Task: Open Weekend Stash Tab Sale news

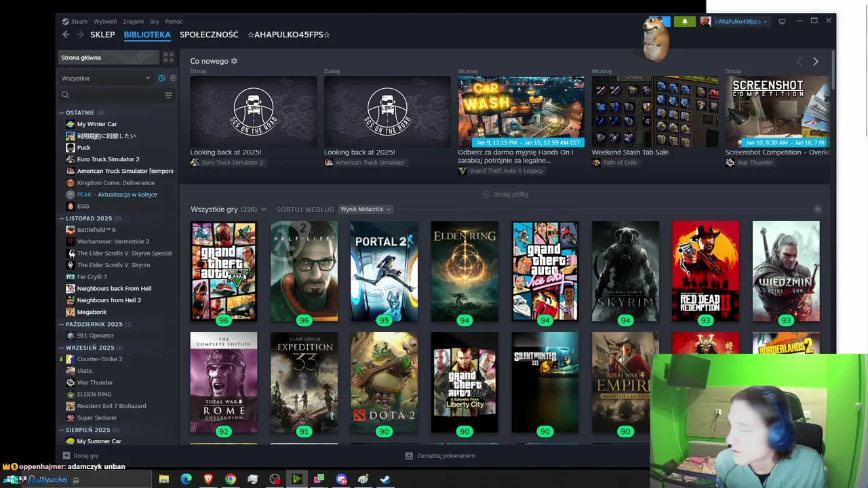Action: point(655,111)
